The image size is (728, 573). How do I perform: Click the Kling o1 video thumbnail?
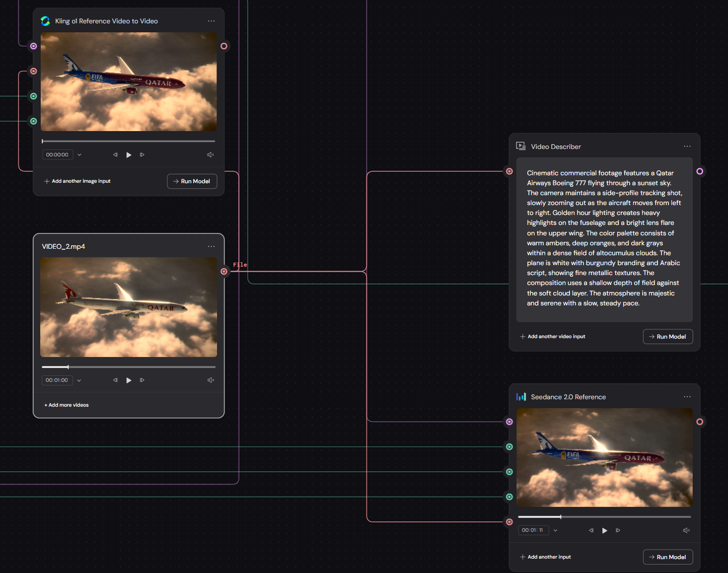[x=129, y=82]
